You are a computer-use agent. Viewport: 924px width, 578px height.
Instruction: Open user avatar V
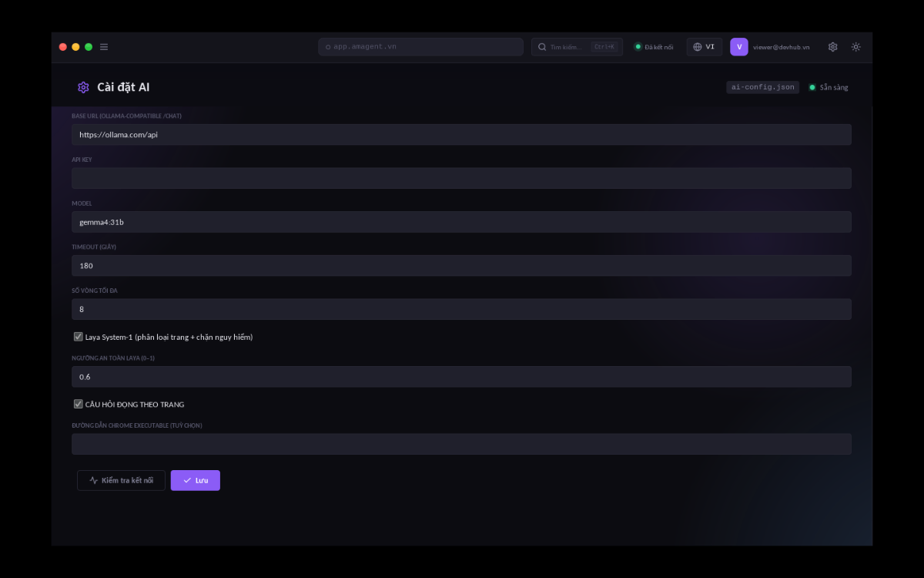tap(739, 47)
